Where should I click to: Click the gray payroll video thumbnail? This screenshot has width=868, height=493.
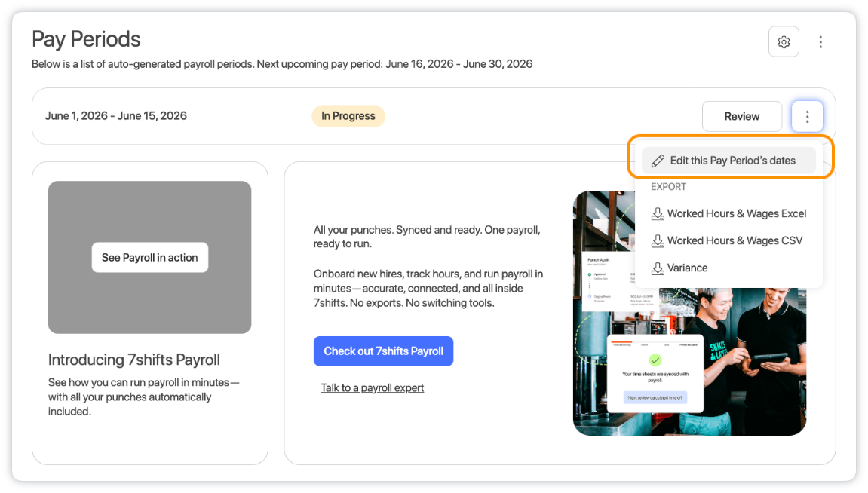149,257
